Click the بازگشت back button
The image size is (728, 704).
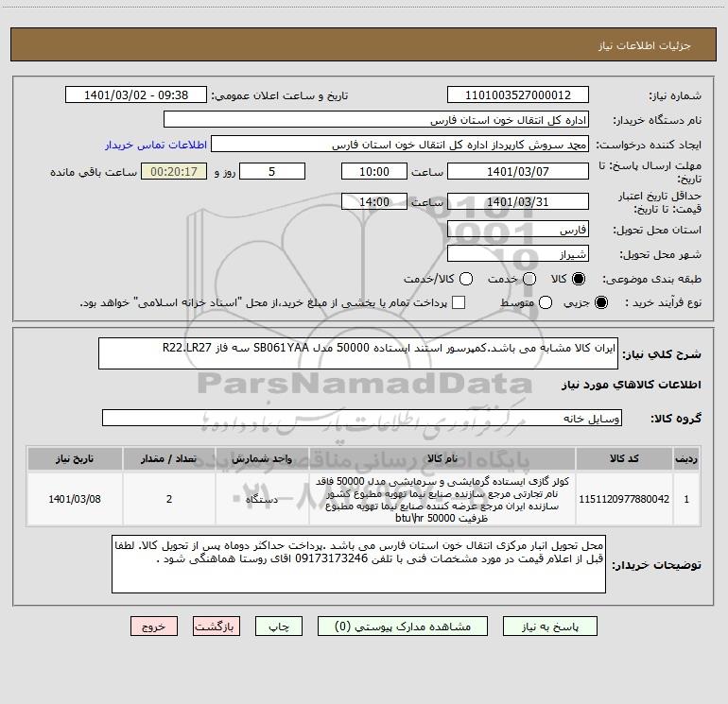click(x=217, y=627)
